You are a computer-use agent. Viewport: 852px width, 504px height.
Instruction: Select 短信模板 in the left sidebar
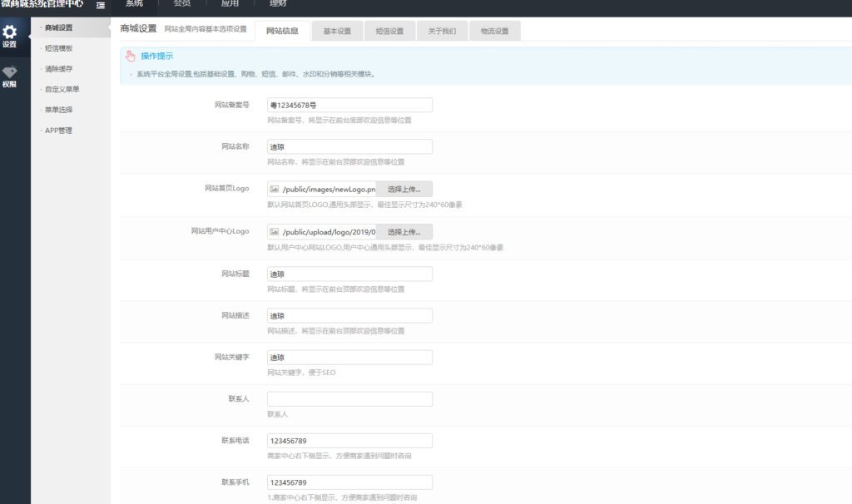(x=58, y=48)
